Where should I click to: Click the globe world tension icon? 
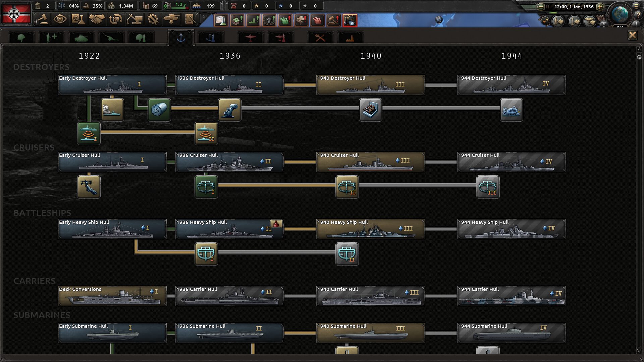620,14
